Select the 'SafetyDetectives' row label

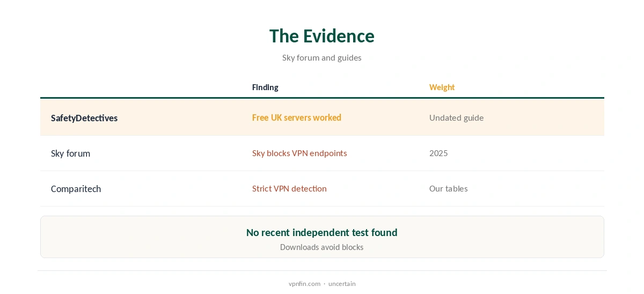[84, 118]
